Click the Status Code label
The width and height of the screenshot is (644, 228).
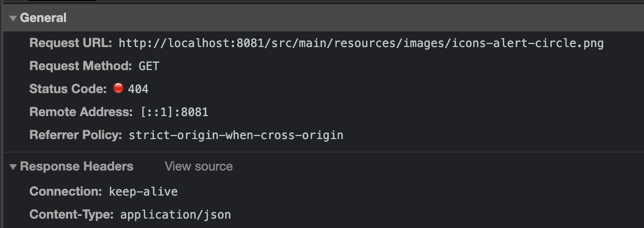pyautogui.click(x=68, y=89)
